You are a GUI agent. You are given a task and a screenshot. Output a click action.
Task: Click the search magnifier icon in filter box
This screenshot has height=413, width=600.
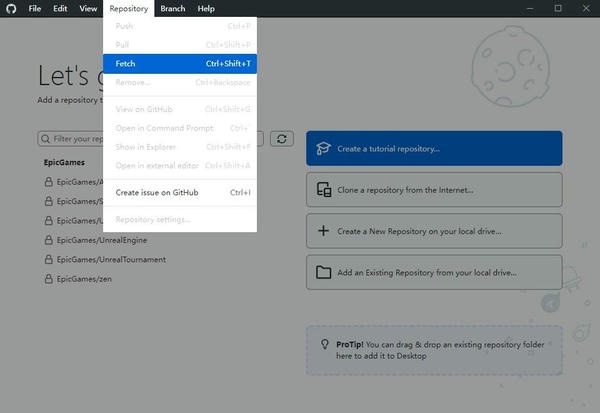coord(46,139)
